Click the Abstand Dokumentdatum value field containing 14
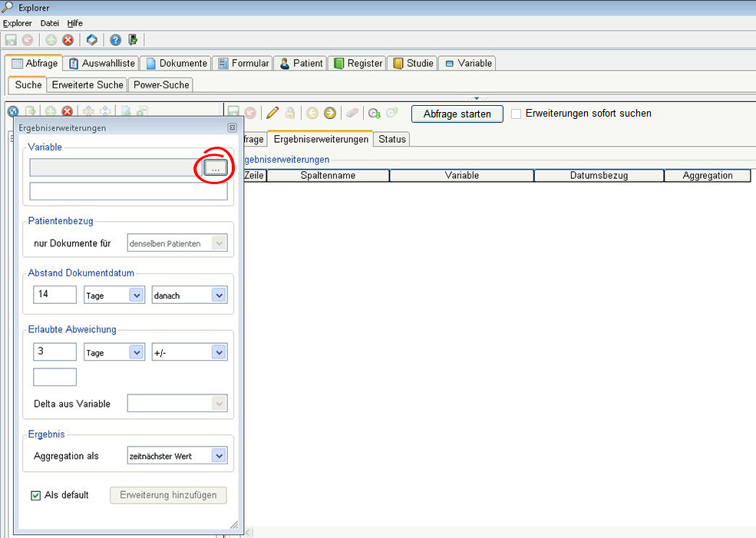Screen dimensions: 756x538 (x=54, y=295)
